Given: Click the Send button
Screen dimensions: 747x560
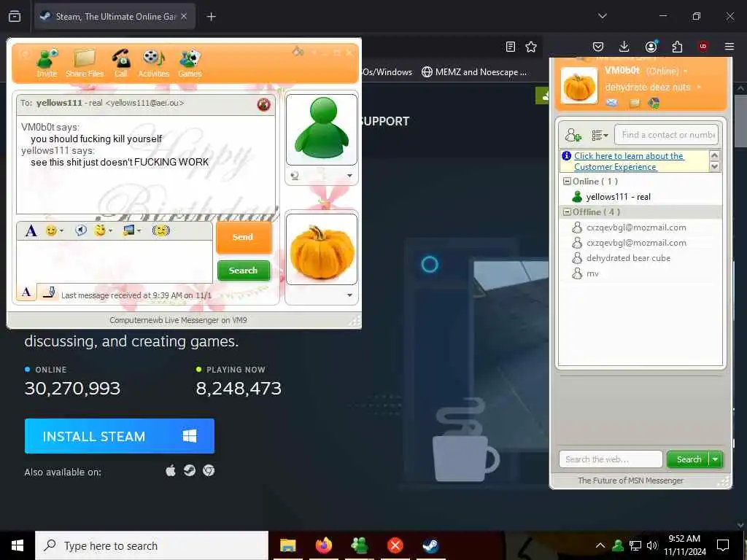Looking at the screenshot, I should tap(244, 237).
